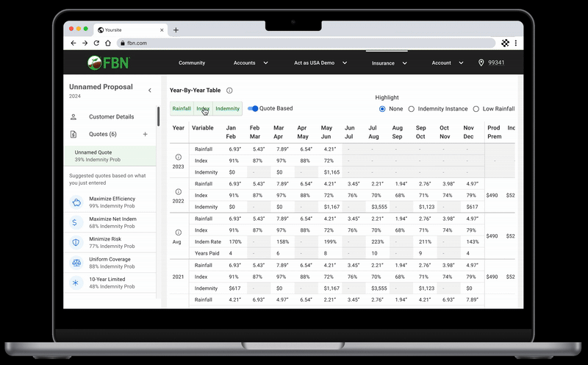The width and height of the screenshot is (588, 365).
Task: Open info icon for Avg row
Action: coord(179,233)
